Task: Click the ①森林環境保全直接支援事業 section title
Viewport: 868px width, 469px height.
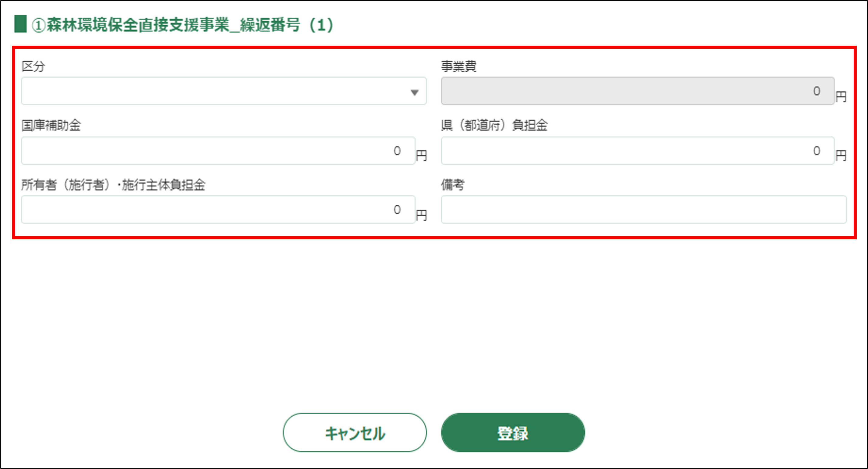Action: [x=182, y=25]
